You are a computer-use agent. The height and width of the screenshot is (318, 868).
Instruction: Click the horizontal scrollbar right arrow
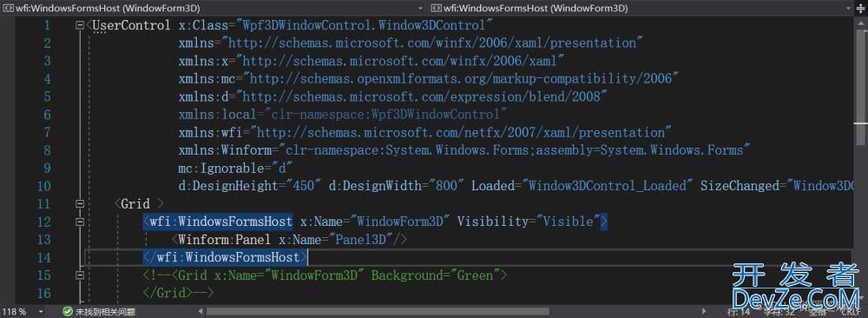tap(705, 312)
